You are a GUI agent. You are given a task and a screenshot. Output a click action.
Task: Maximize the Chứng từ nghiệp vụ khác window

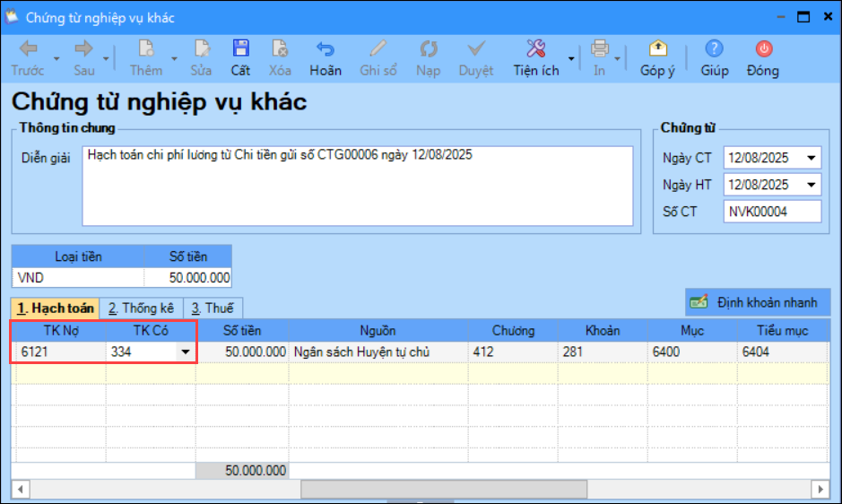point(803,17)
